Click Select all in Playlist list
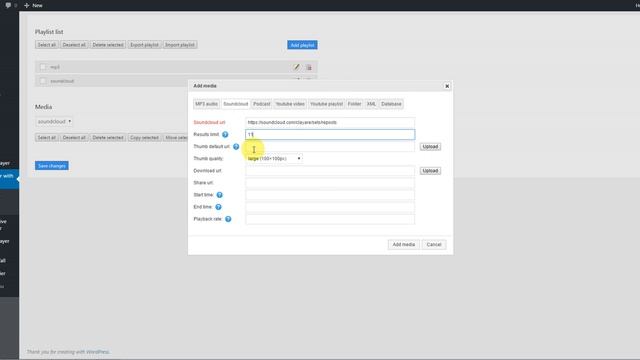The width and height of the screenshot is (640, 360). pyautogui.click(x=47, y=45)
